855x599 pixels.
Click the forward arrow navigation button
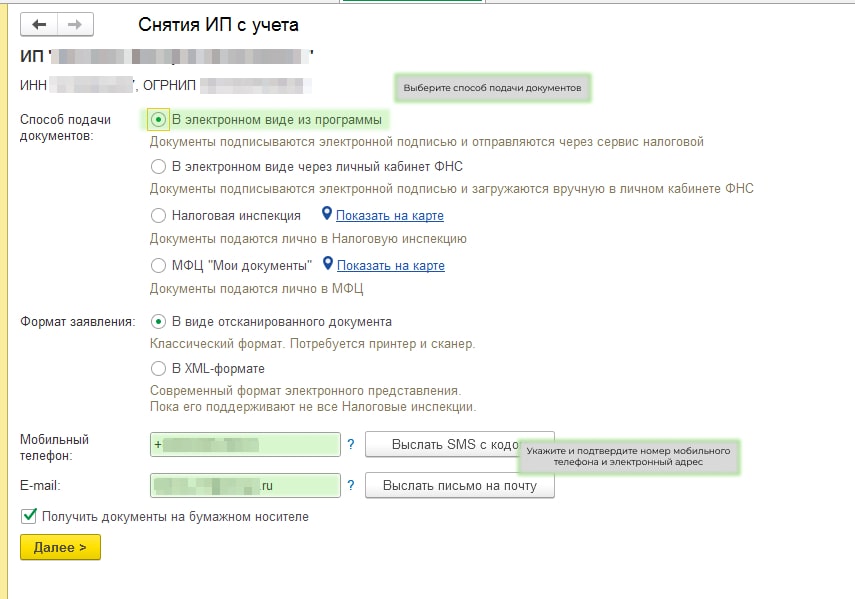(x=75, y=24)
